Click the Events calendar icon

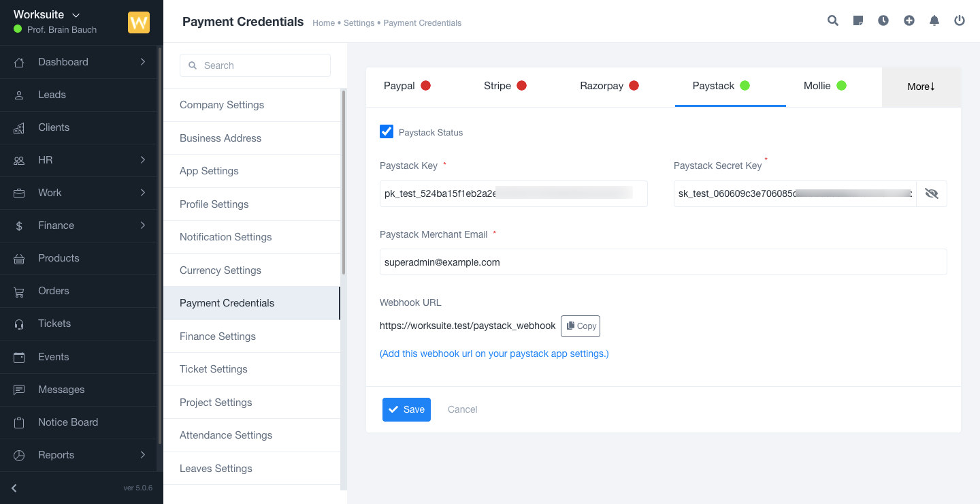tap(19, 357)
